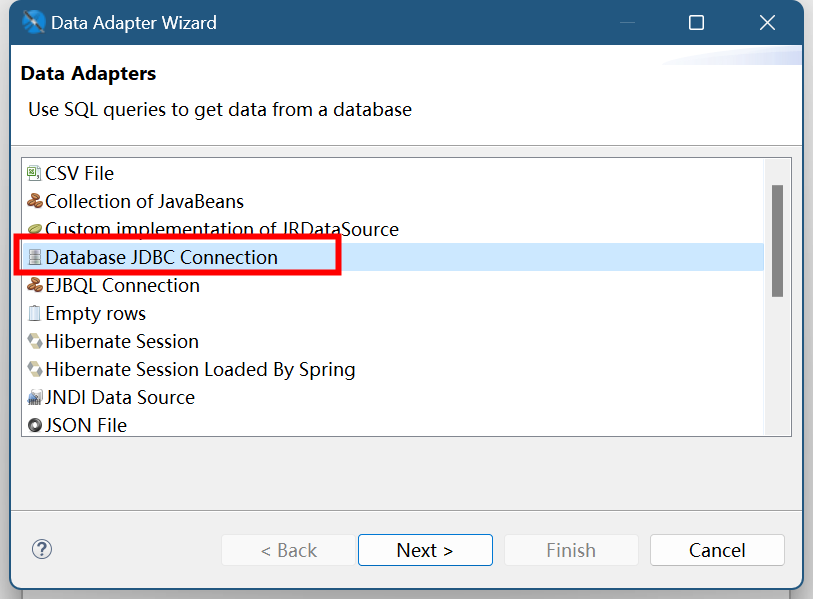Open the help question mark icon

pos(42,549)
